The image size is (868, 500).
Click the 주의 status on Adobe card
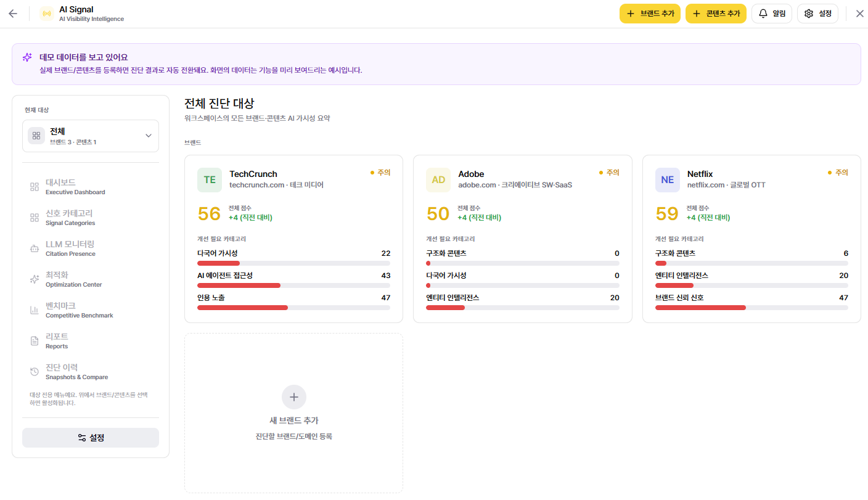click(609, 173)
